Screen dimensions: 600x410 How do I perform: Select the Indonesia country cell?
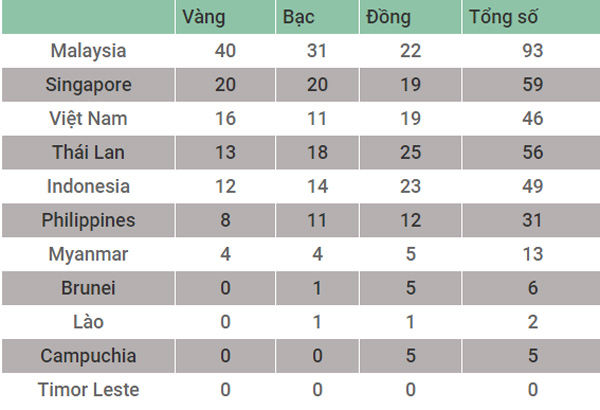click(x=88, y=186)
